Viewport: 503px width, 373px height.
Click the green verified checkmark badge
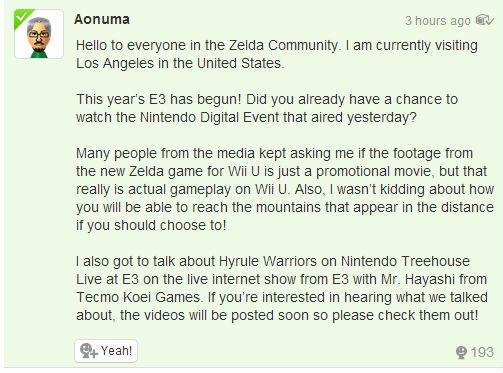21,17
